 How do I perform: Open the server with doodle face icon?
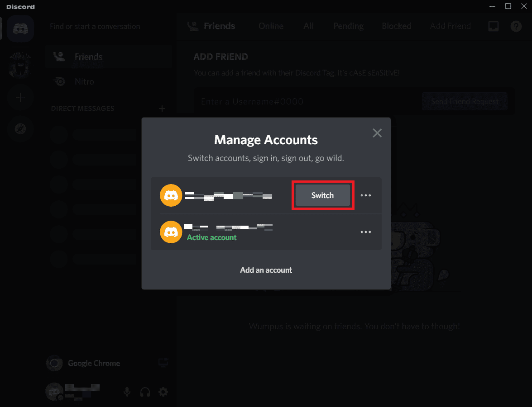pyautogui.click(x=20, y=65)
